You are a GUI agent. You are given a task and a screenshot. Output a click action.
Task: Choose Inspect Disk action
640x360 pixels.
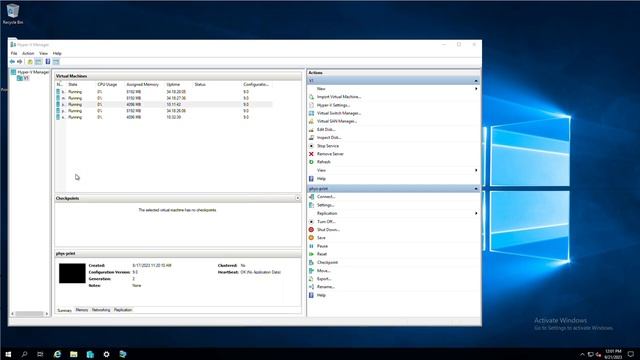click(329, 138)
